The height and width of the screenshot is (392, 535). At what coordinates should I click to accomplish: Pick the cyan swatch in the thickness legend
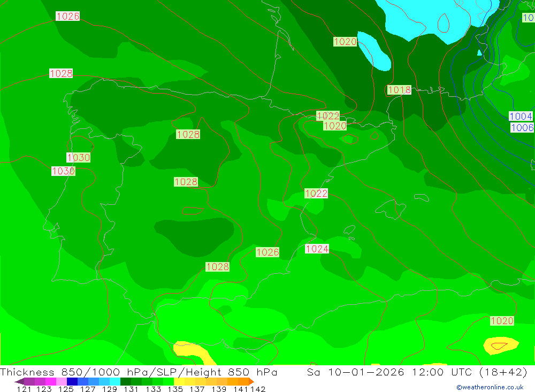(114, 381)
